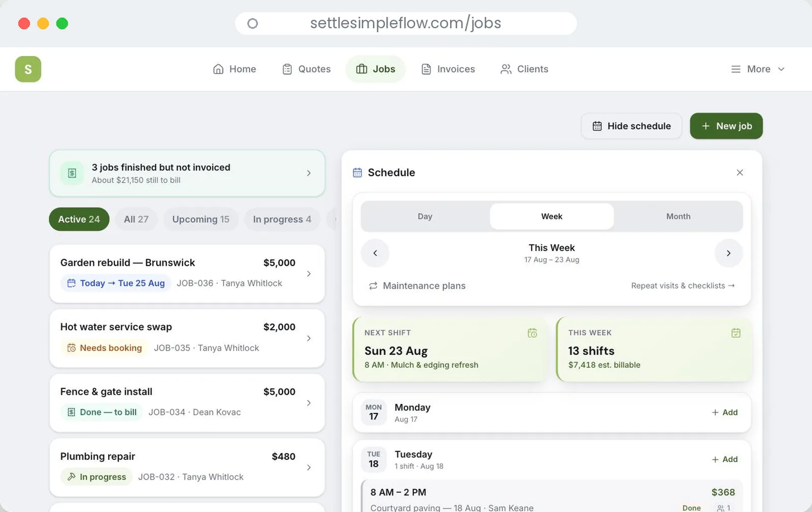Open the Invoices tab
812x512 pixels.
pos(448,69)
